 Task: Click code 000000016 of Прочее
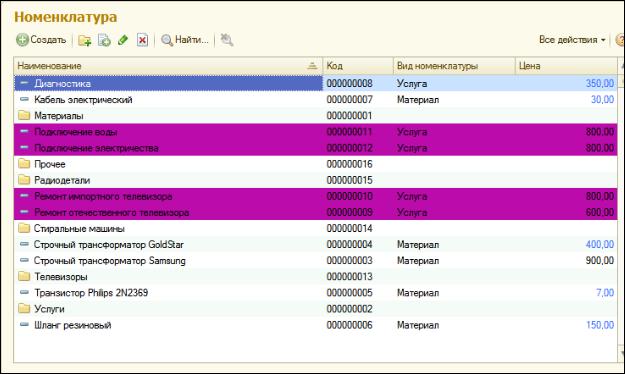click(349, 164)
